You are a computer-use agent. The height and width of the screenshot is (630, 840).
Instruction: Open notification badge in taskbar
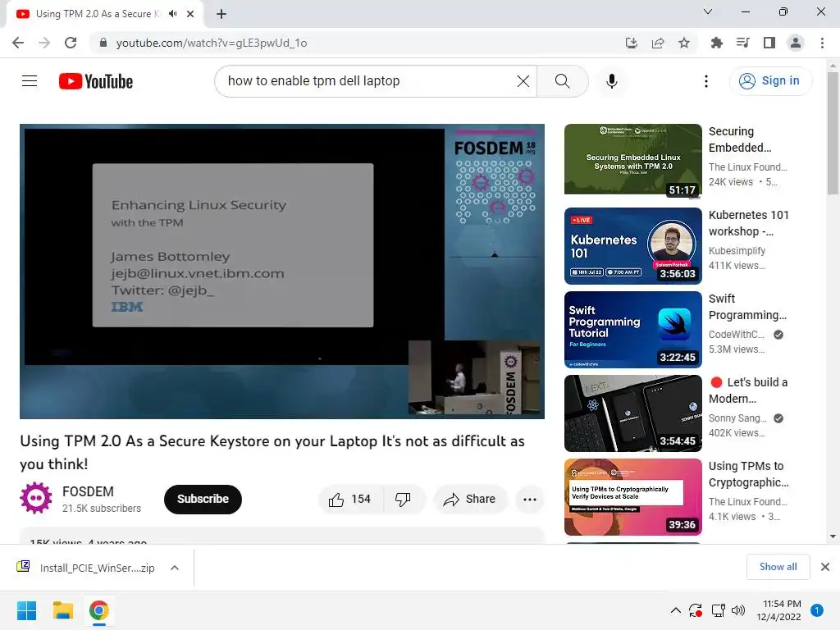tap(817, 610)
